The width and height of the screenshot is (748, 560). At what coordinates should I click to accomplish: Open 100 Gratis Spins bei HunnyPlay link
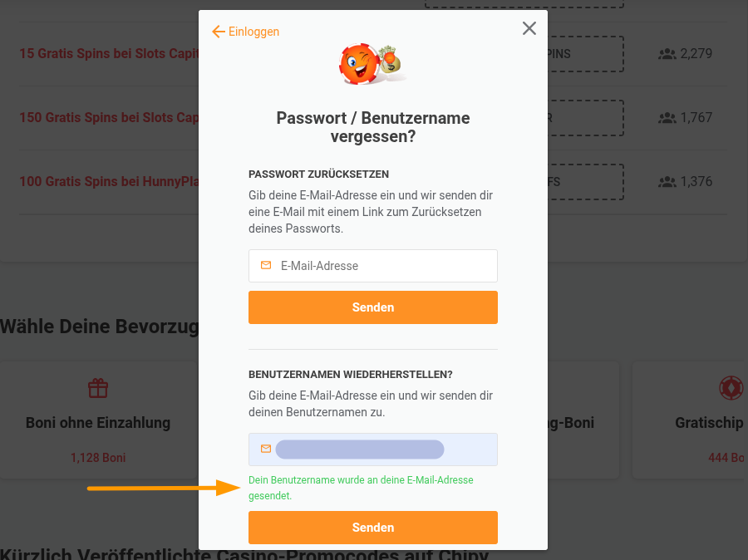pyautogui.click(x=109, y=181)
